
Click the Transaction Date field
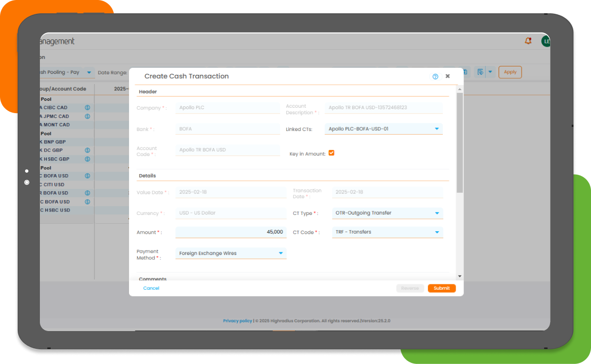pyautogui.click(x=388, y=192)
